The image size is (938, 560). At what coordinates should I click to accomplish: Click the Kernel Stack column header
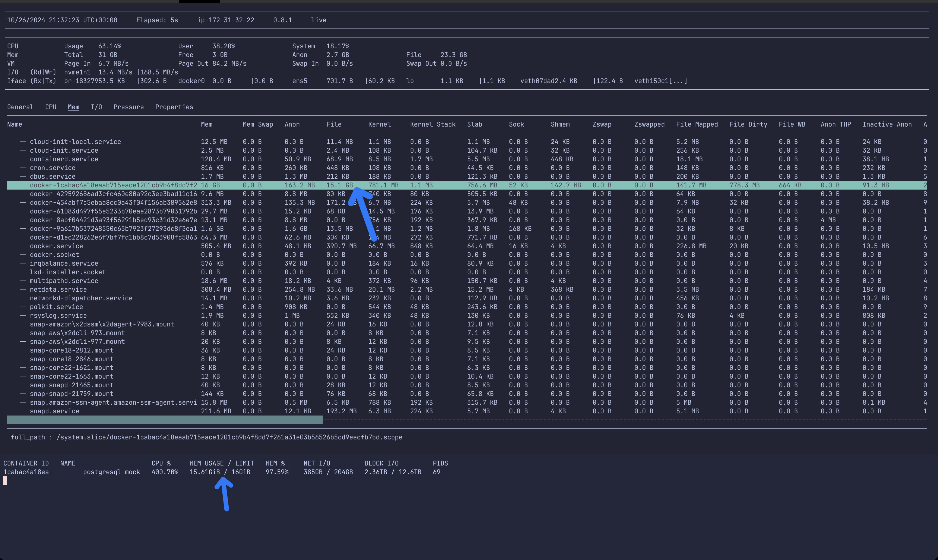[x=432, y=124]
